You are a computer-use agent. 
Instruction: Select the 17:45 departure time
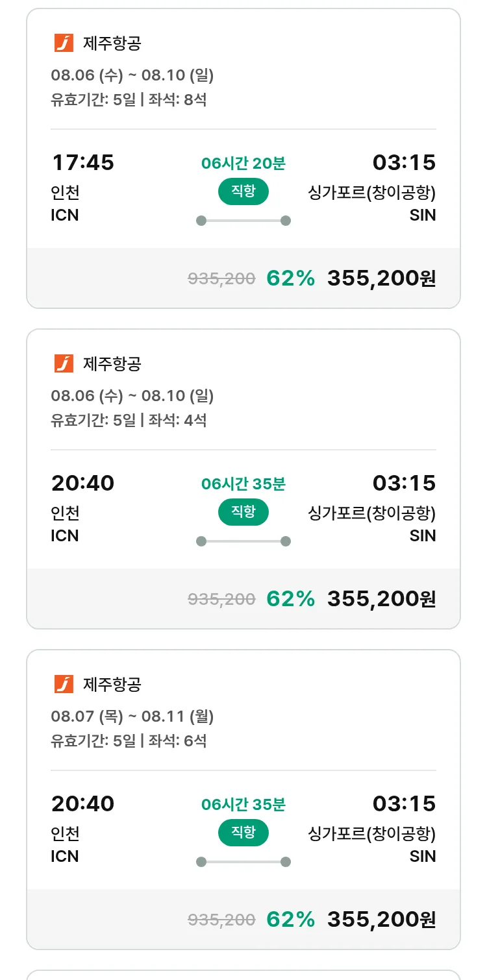coord(82,162)
